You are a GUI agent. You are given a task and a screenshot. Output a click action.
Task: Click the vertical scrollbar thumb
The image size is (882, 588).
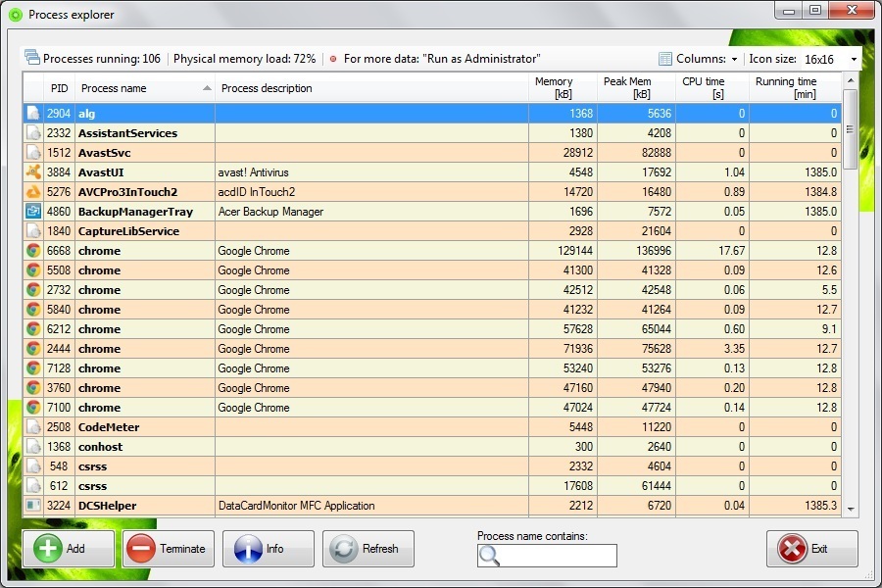(x=851, y=128)
